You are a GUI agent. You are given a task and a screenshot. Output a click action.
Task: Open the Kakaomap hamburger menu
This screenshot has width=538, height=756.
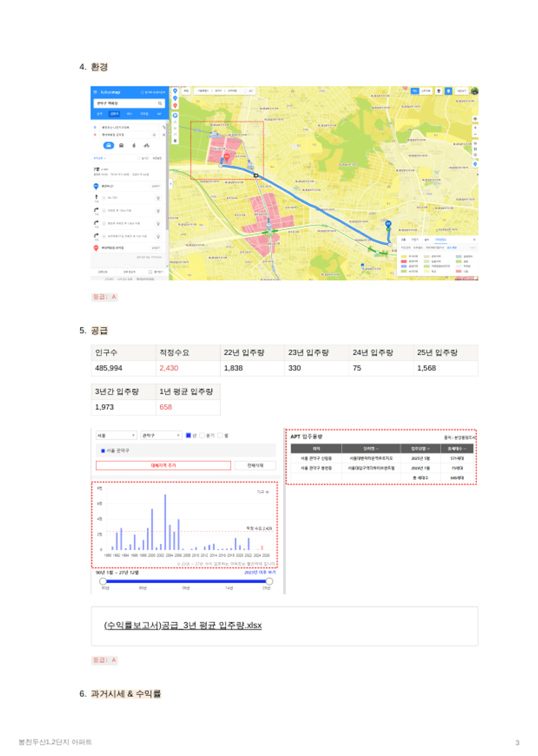click(x=95, y=92)
